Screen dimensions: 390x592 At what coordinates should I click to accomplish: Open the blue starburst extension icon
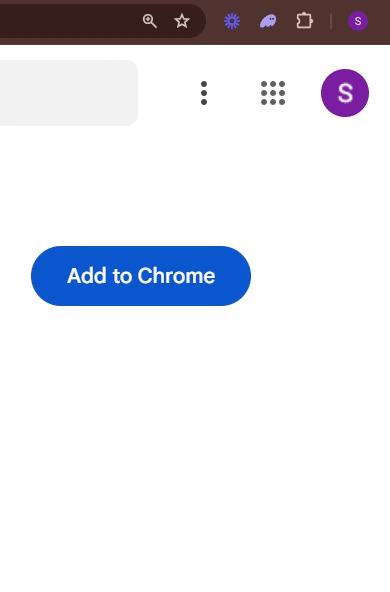point(232,21)
